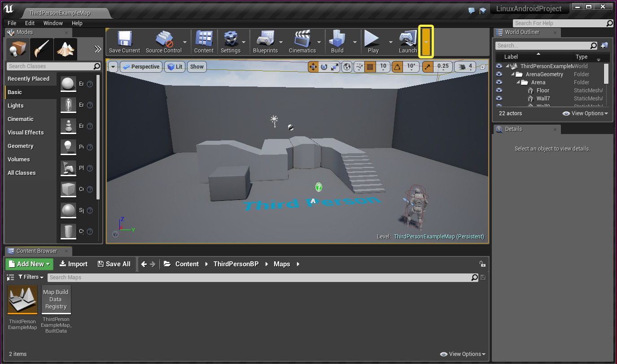Screen dimensions: 617x364
Task: Open the Window menu
Action: [53, 23]
